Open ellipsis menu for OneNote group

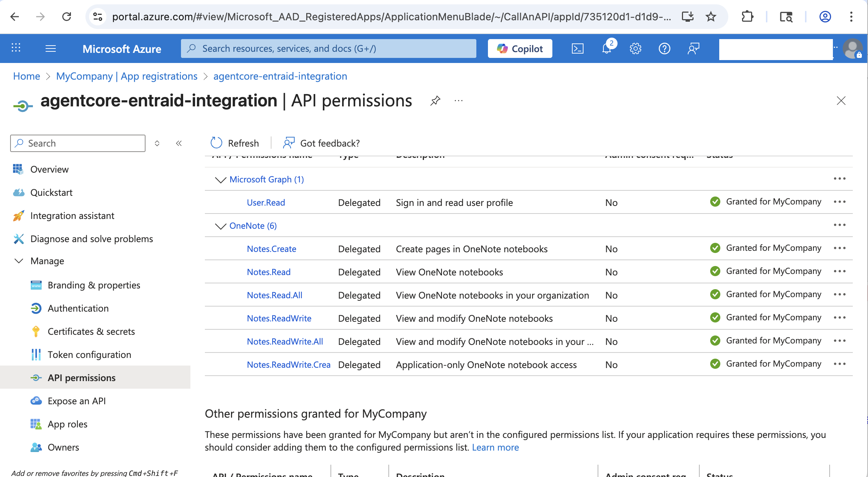coord(840,225)
